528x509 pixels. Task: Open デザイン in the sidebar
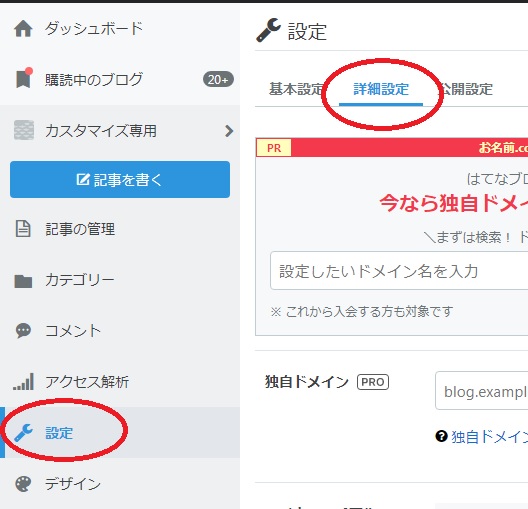click(73, 484)
